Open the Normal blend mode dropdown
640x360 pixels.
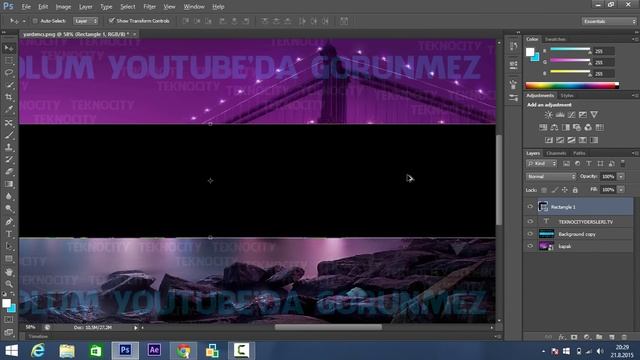click(x=551, y=177)
